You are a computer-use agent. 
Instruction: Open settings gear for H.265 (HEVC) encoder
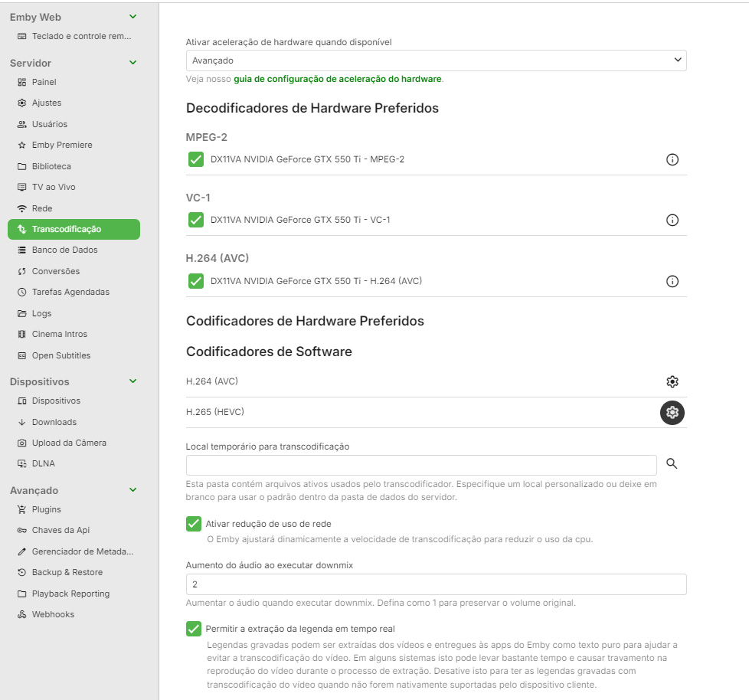(x=672, y=413)
